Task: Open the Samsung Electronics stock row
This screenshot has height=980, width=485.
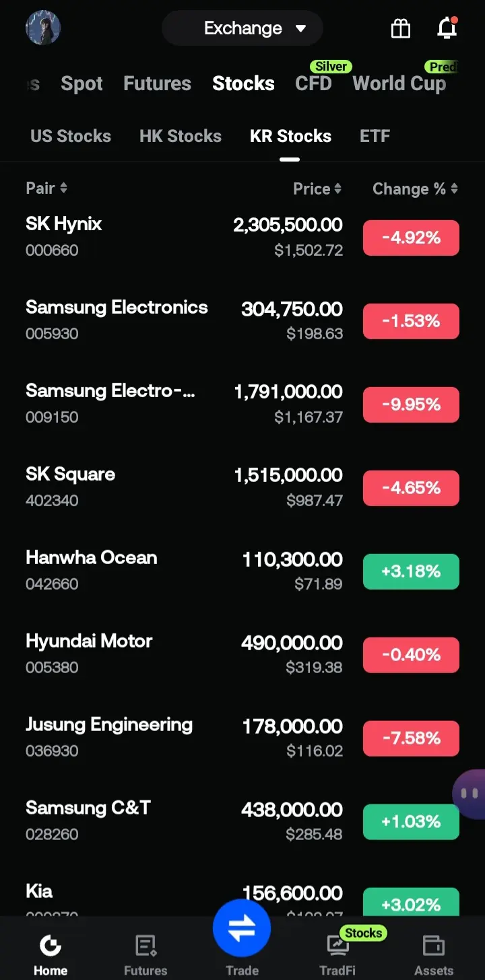Action: (243, 320)
